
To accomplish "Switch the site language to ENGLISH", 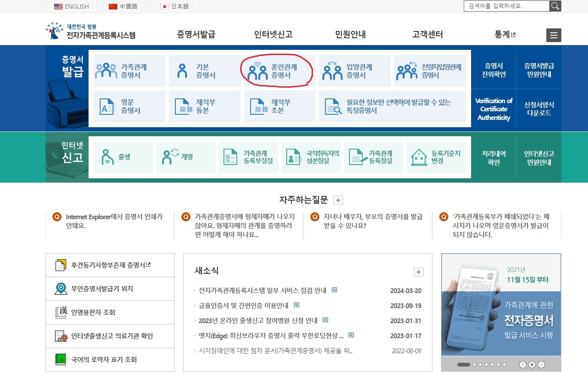I will point(72,6).
